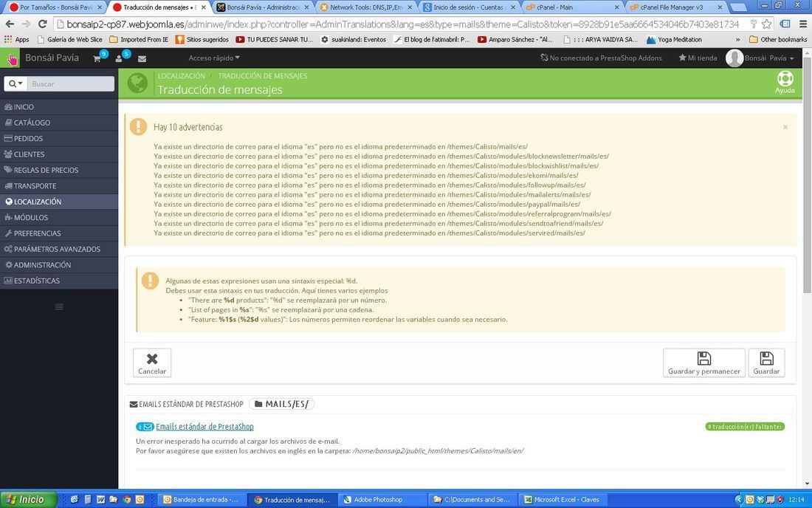Viewport: 812px width, 508px height.
Task: Click the puzzle icon beside Módulos
Action: 8,218
